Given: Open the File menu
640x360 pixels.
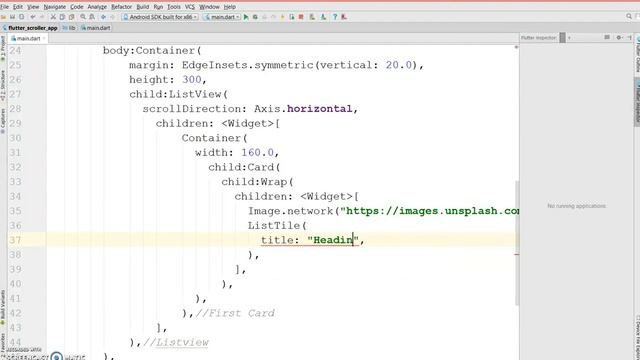Looking at the screenshot, I should [4, 7].
